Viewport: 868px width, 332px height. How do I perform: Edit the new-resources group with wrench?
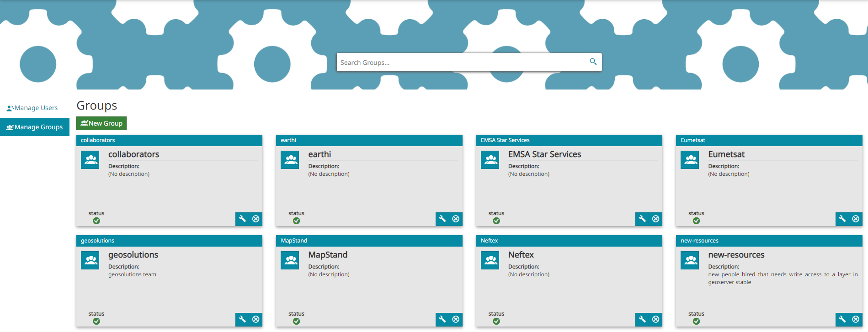click(x=842, y=320)
